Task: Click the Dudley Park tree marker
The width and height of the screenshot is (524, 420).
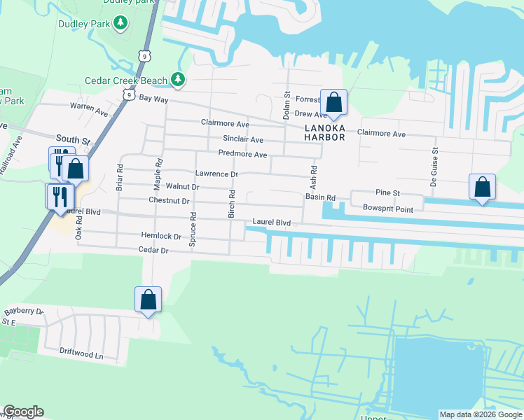Action: pyautogui.click(x=120, y=23)
